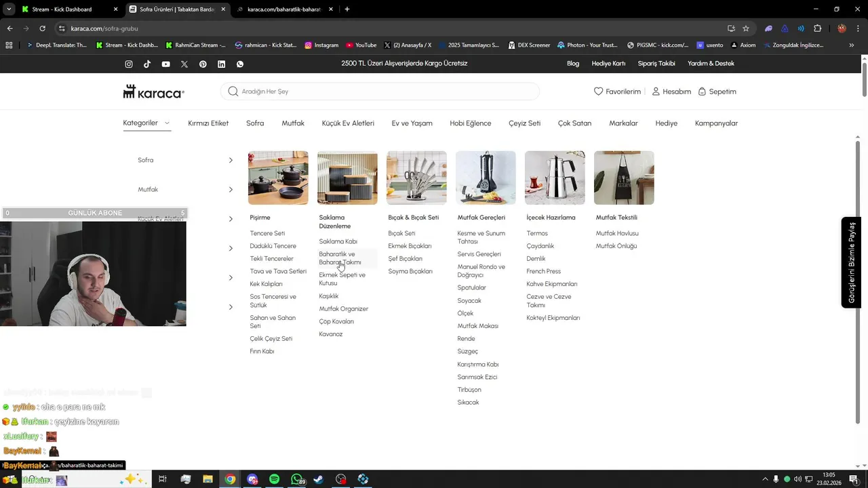Open Görüşlerini Bizimle Paylaş feedback tab

tap(852, 262)
